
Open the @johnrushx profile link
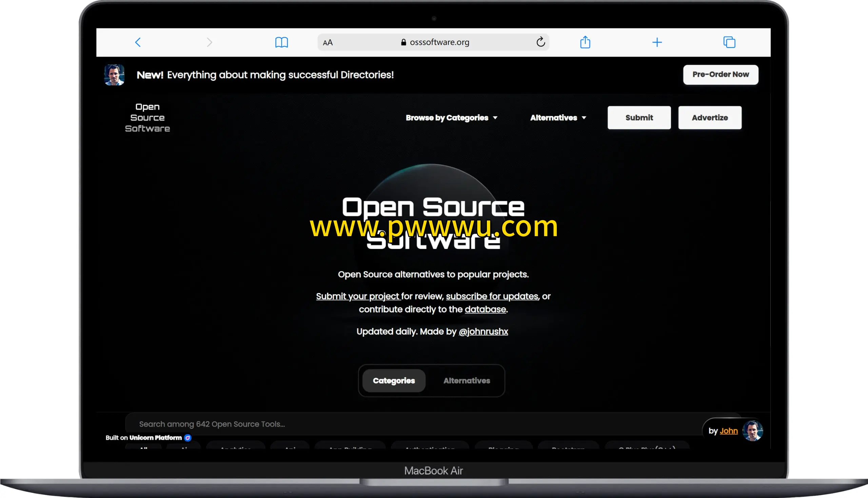(483, 331)
